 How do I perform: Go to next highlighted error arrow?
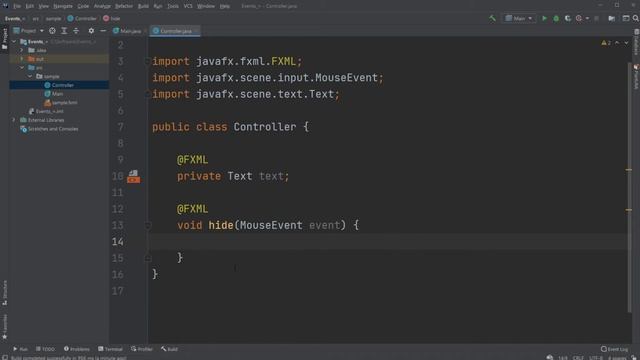pyautogui.click(x=626, y=43)
